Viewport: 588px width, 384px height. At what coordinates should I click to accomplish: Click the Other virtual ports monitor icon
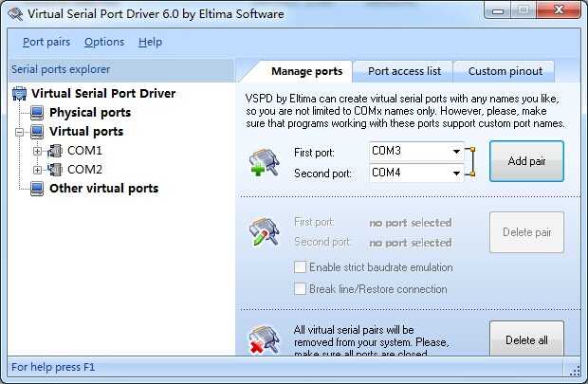[x=37, y=189]
